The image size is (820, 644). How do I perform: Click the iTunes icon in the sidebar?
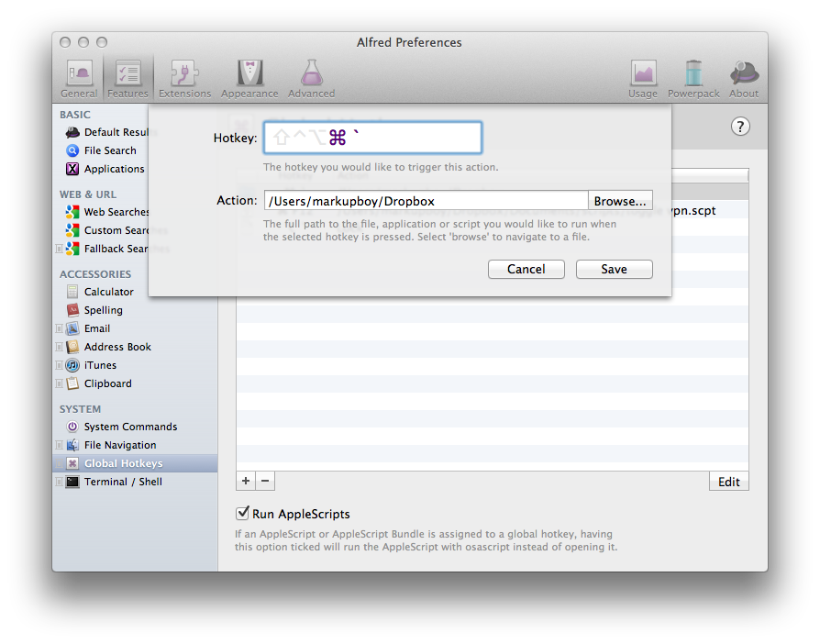pos(72,365)
